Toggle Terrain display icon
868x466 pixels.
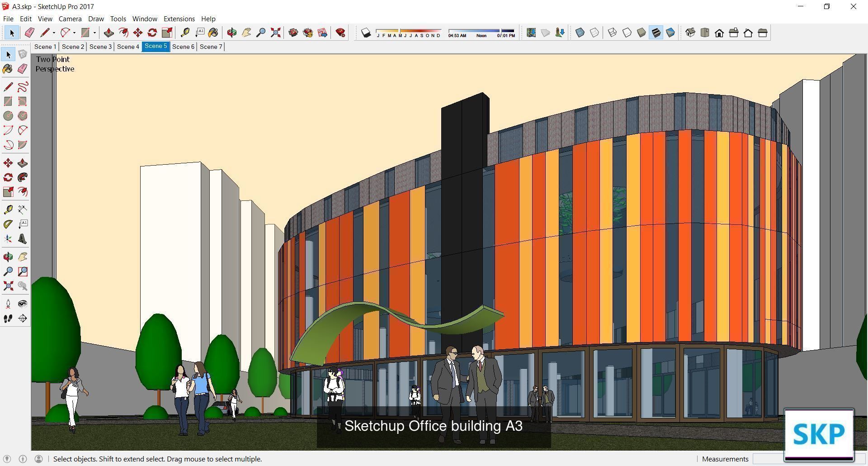(x=546, y=33)
